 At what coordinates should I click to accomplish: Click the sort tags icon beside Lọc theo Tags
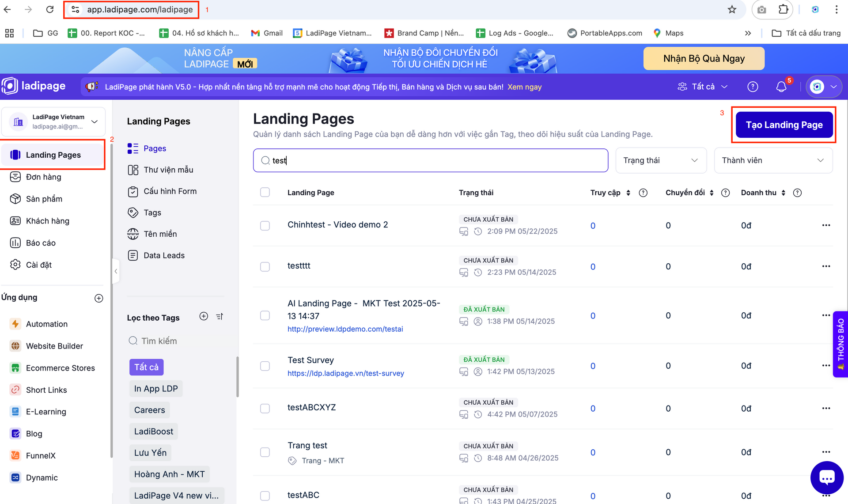(x=220, y=316)
